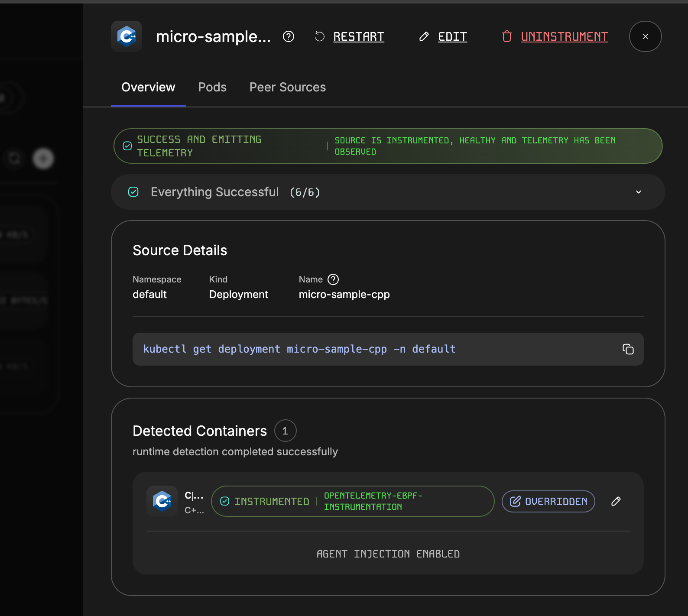This screenshot has width=688, height=616.
Task: Go to the Peer Sources tab
Action: pos(288,87)
